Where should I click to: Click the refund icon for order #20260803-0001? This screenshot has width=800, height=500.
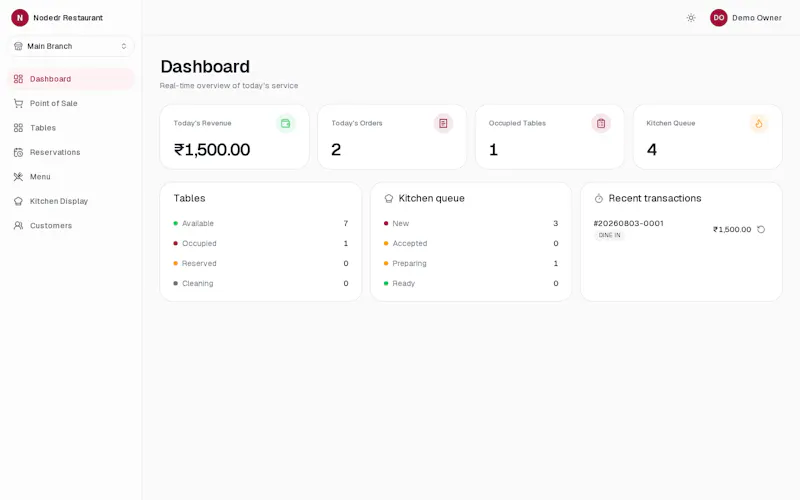[x=761, y=230]
